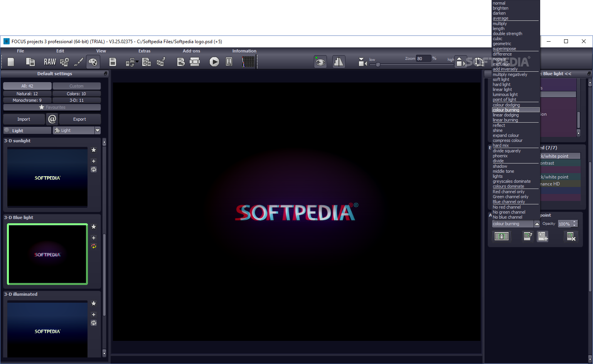Click the refresh icon beside 3-D sunlight
The height and width of the screenshot is (364, 593).
(x=93, y=169)
